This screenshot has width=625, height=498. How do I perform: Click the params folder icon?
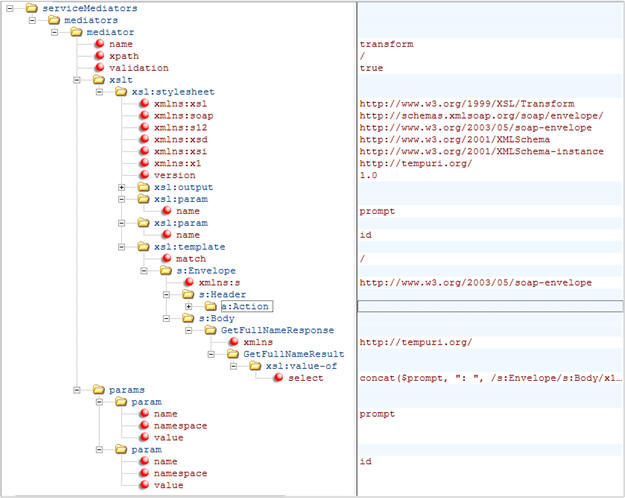(98, 390)
